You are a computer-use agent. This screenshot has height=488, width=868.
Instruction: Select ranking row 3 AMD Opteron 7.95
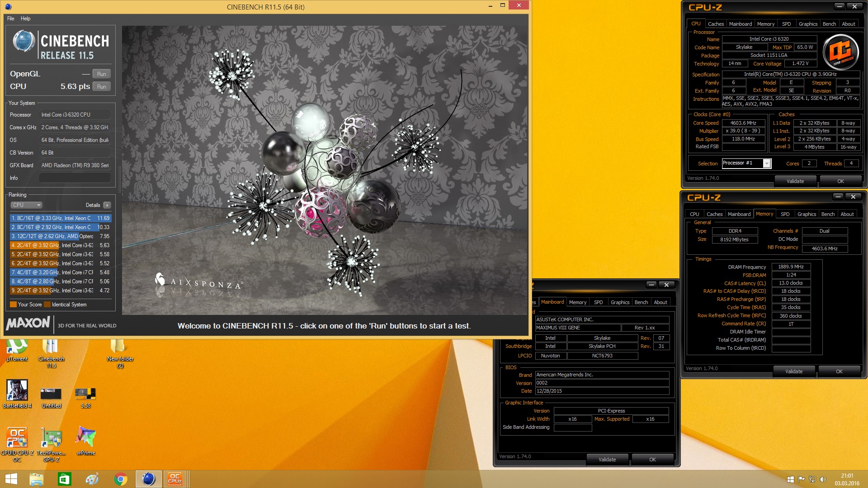(x=61, y=236)
